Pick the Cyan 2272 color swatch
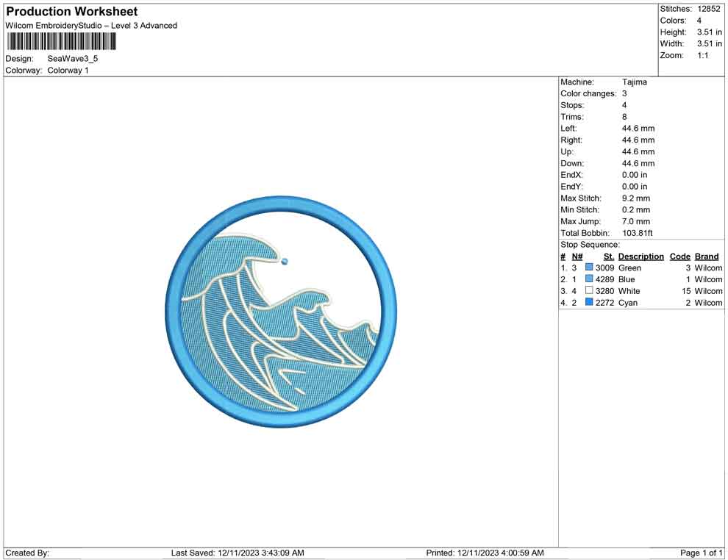 pyautogui.click(x=589, y=303)
